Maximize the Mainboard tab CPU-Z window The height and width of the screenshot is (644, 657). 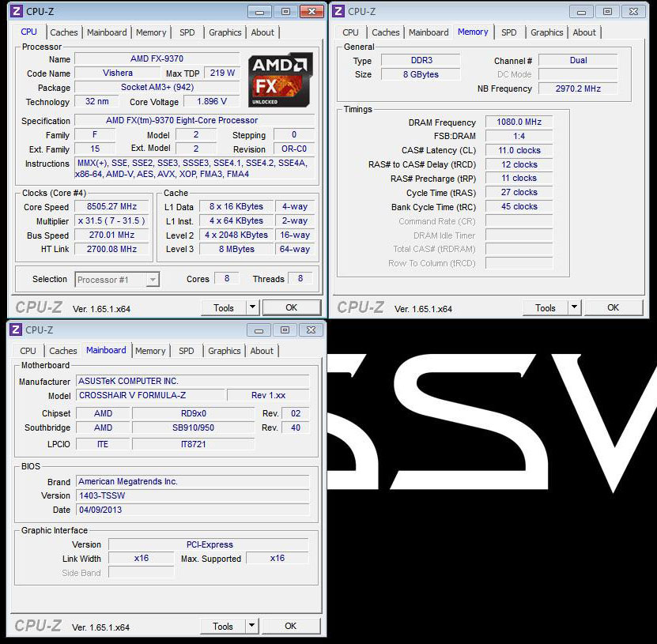(285, 330)
